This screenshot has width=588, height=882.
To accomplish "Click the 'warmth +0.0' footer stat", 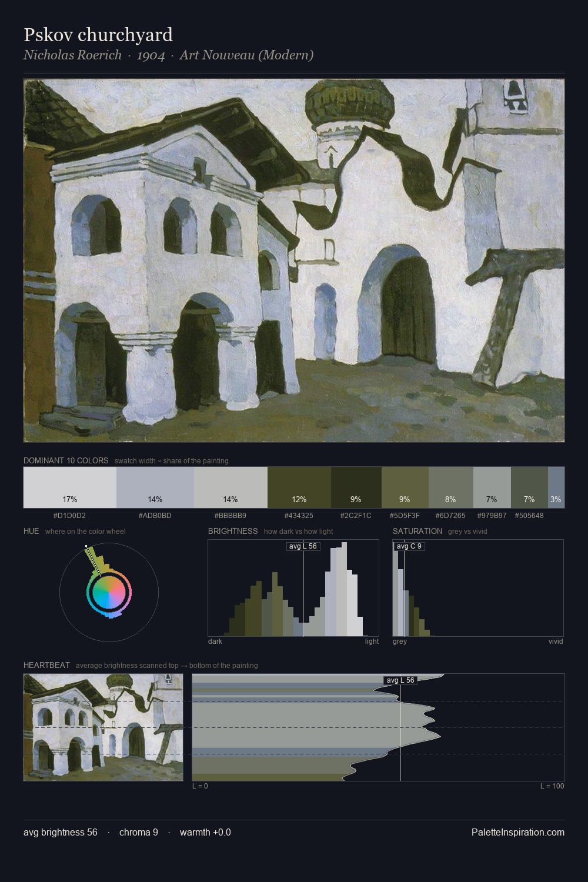I will click(x=205, y=832).
